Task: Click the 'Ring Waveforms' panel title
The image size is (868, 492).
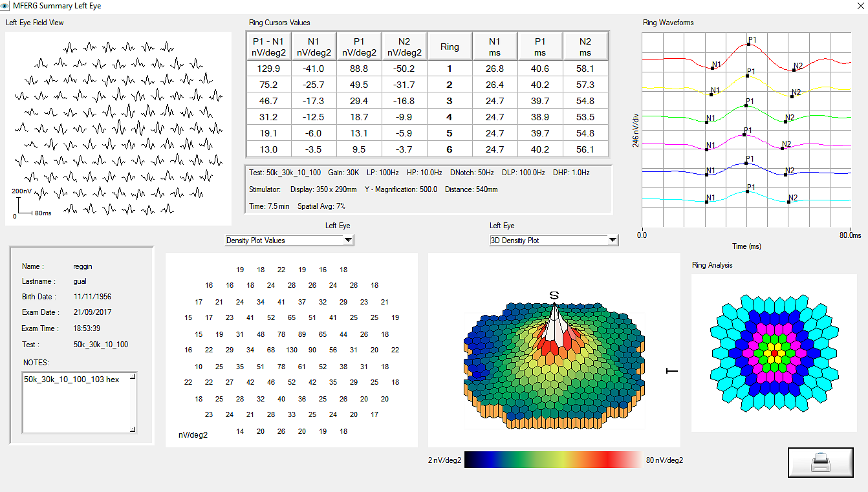Action: 668,23
